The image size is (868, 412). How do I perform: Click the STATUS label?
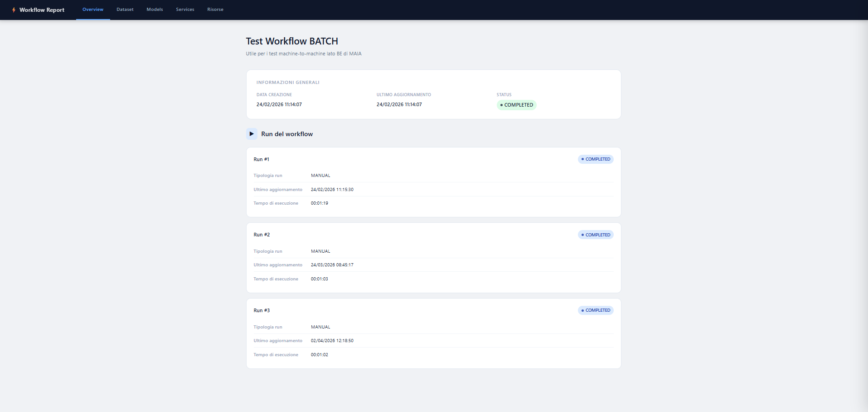[x=504, y=95]
